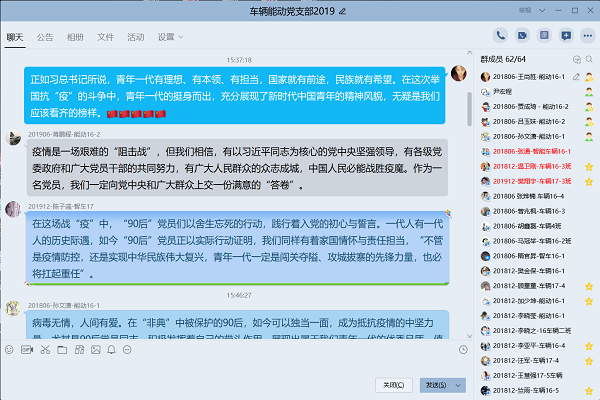Viewport: 600px width, 400px height.
Task: Click the 15:46:27 timestamp
Action: pos(239,296)
